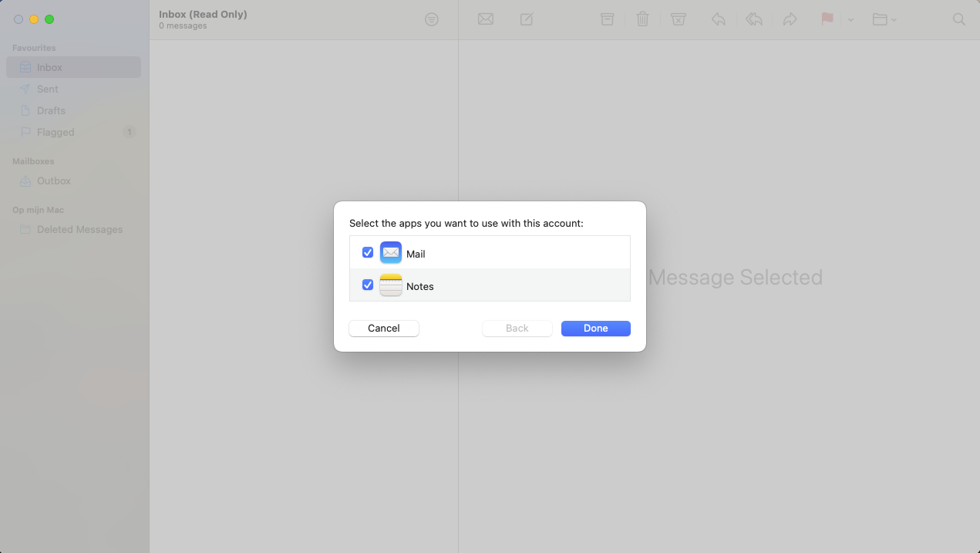Viewport: 980px width, 553px height.
Task: Disable Notes for this account
Action: point(368,285)
